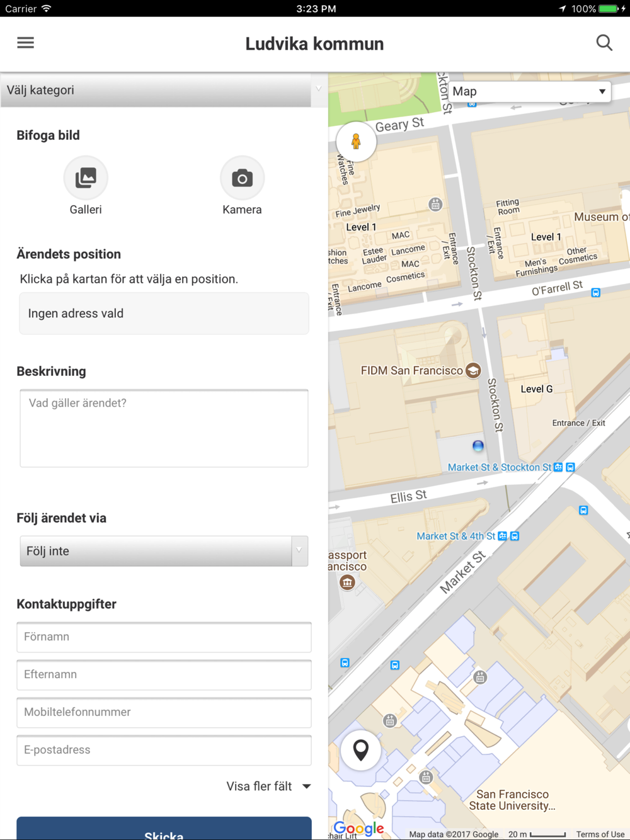630x840 pixels.
Task: Click the FIDM San Francisco map label
Action: tap(412, 370)
